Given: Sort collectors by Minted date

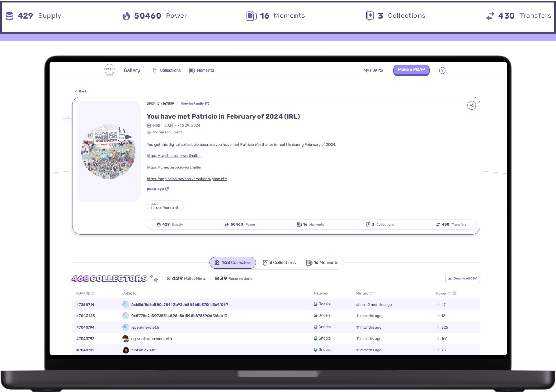Looking at the screenshot, I should tap(364, 293).
